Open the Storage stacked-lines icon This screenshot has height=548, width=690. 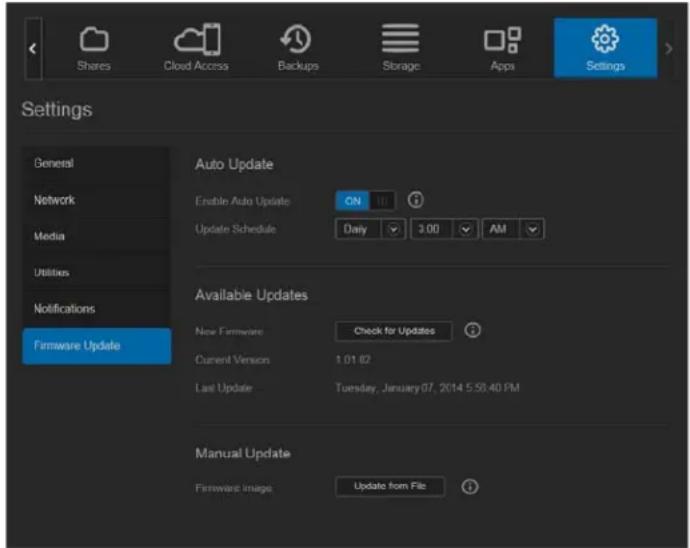(x=400, y=39)
